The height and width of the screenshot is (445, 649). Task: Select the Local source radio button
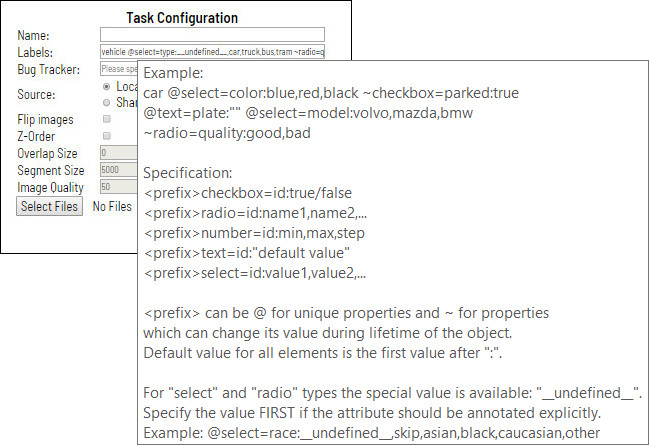click(107, 87)
